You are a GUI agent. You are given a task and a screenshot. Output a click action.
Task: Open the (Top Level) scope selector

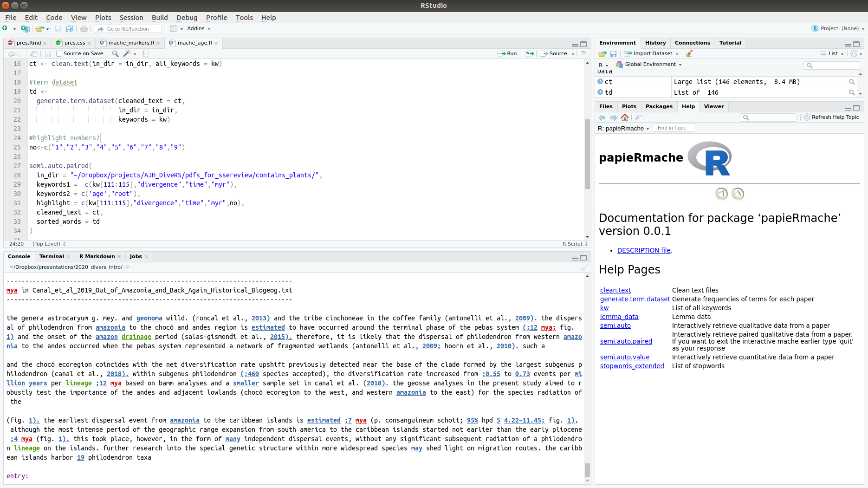[49, 244]
